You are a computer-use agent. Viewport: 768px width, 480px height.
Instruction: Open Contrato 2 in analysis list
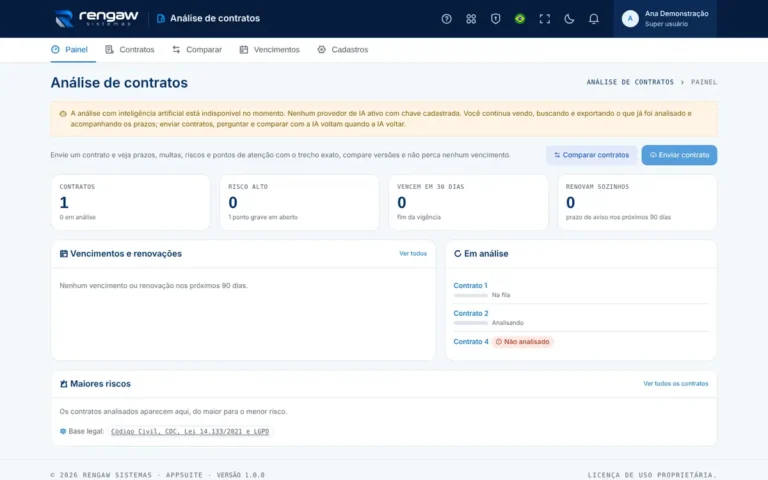click(x=471, y=313)
